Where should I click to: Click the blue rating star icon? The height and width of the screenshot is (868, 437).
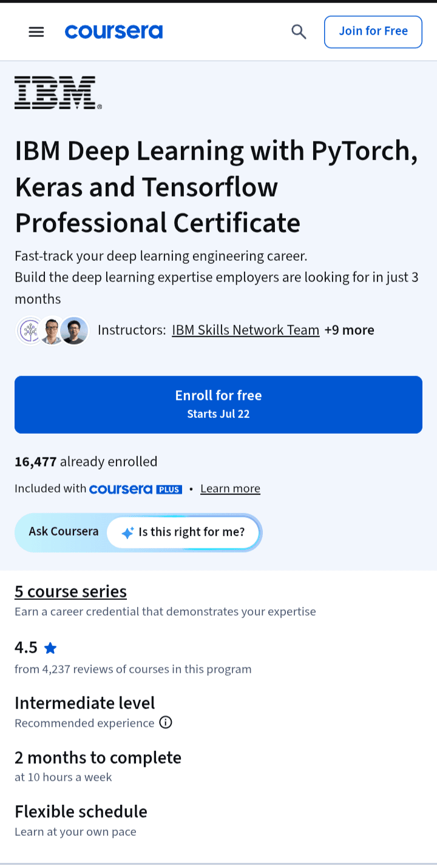coord(50,648)
